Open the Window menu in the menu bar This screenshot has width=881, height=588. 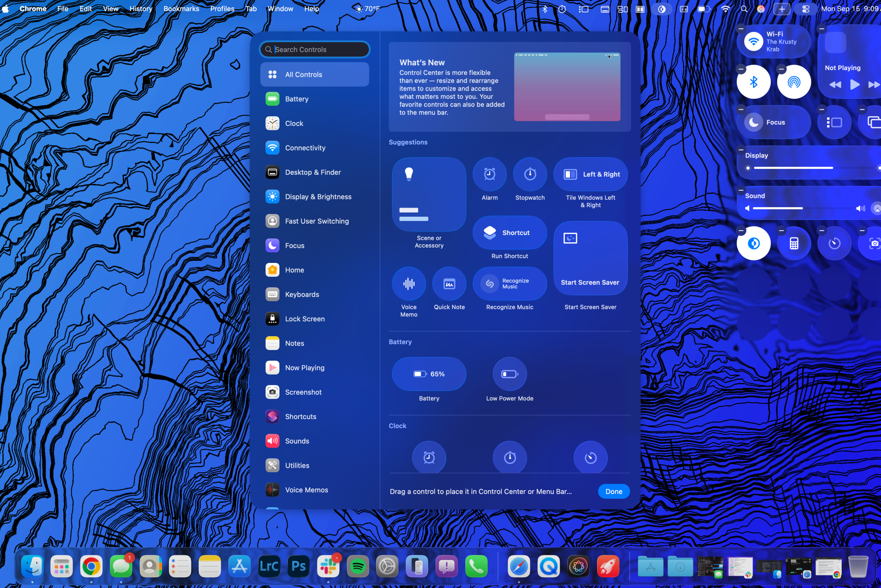tap(280, 8)
